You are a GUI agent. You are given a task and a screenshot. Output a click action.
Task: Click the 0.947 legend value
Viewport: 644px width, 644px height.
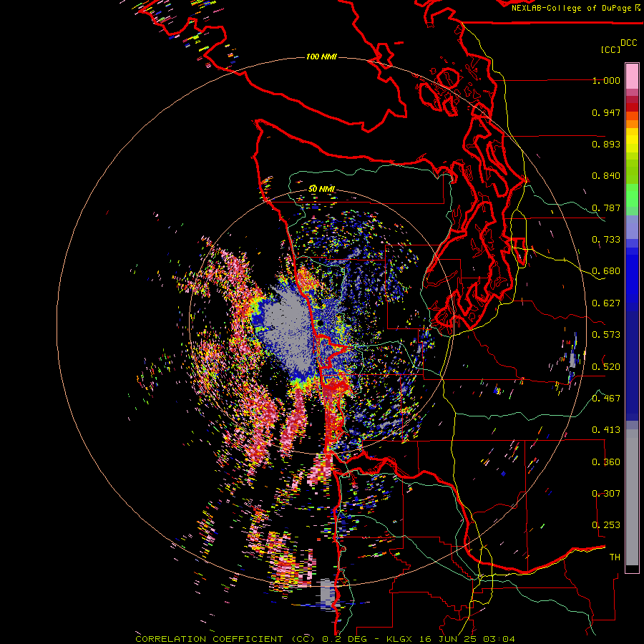pos(606,112)
